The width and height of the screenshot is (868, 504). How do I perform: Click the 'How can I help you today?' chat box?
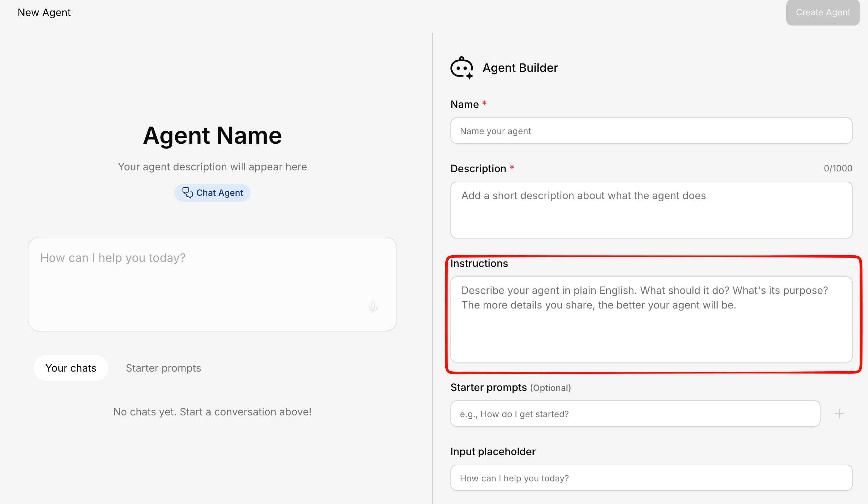[x=197, y=277]
